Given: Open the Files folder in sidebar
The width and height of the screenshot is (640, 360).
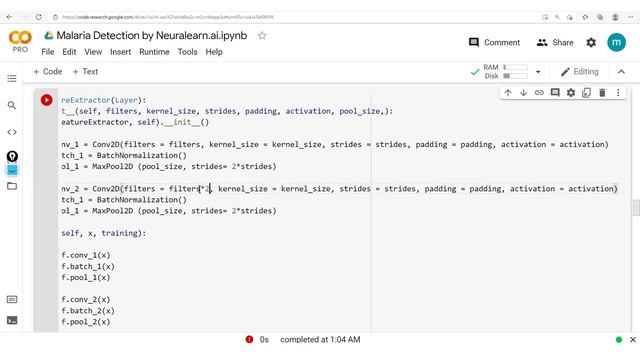Looking at the screenshot, I should (12, 186).
